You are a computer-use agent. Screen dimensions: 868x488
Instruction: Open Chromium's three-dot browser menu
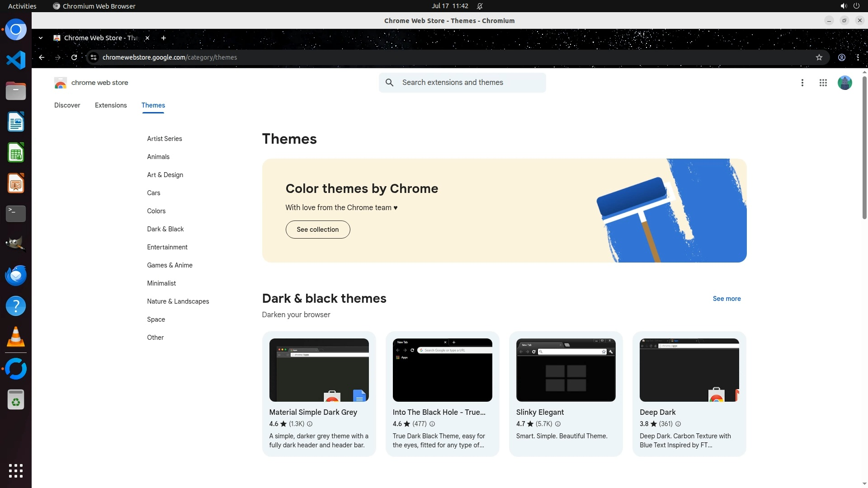(x=858, y=57)
